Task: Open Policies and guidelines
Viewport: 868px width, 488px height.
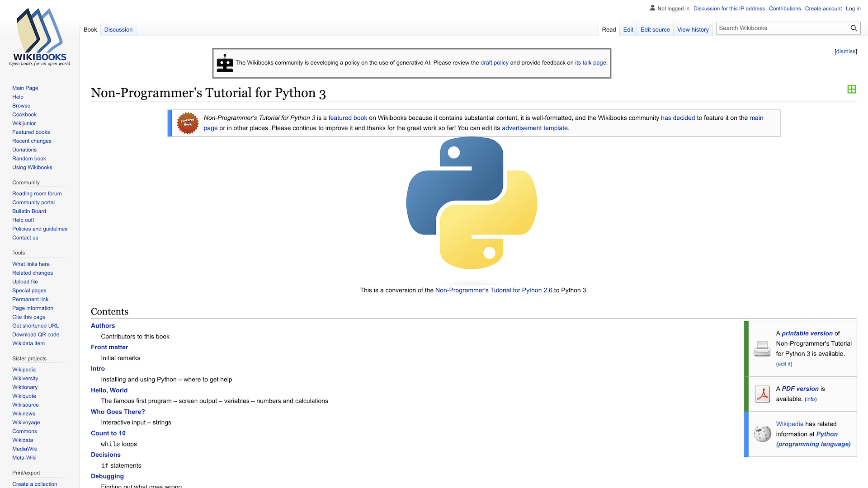Action: coord(40,229)
